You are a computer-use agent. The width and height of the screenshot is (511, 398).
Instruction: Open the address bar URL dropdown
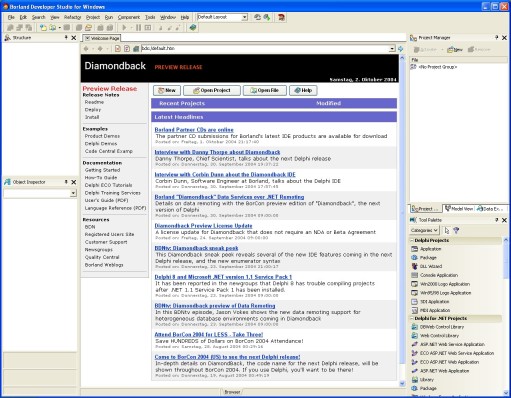tap(392, 49)
